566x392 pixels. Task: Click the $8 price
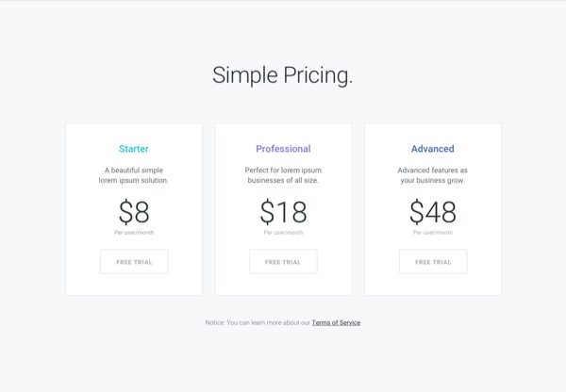click(x=134, y=212)
